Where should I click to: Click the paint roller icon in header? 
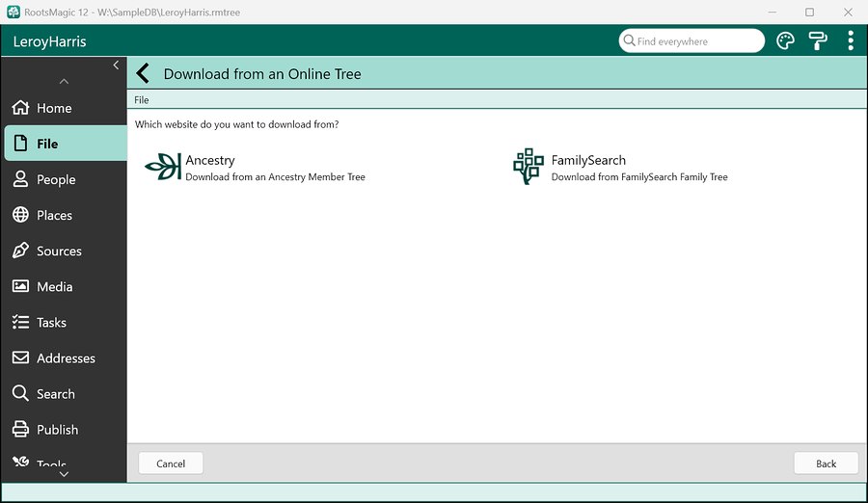(x=818, y=40)
